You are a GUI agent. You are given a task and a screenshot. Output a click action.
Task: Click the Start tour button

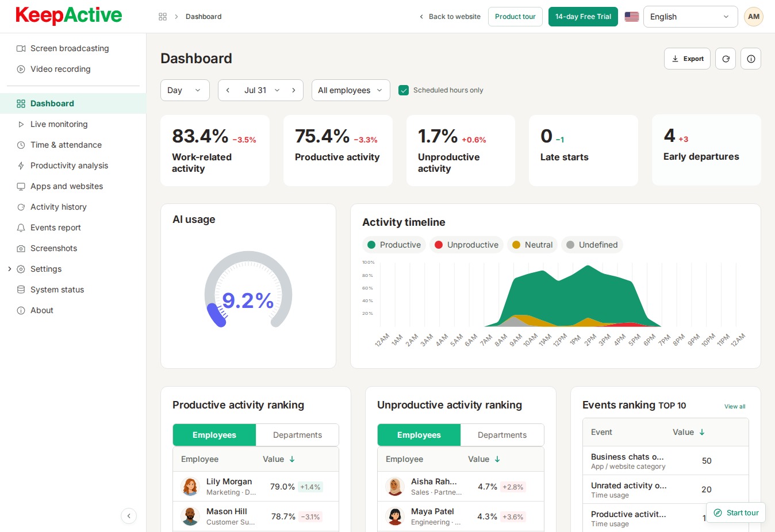(x=736, y=513)
